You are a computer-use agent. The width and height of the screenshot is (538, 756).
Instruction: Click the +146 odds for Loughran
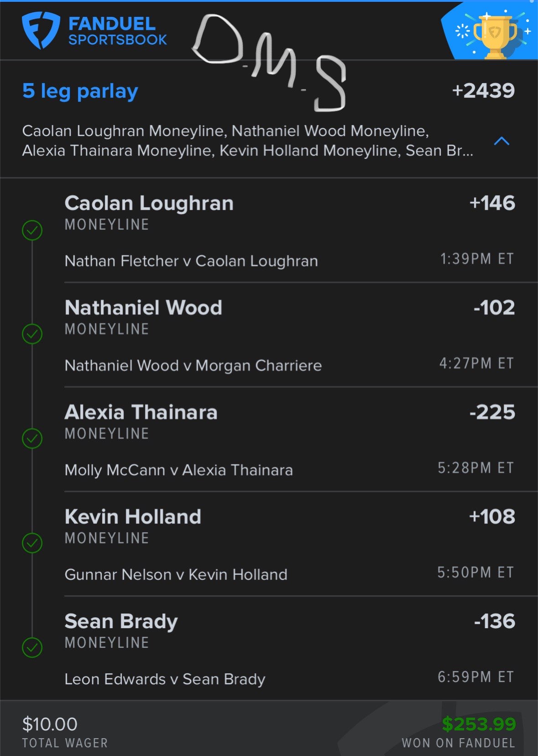(492, 204)
